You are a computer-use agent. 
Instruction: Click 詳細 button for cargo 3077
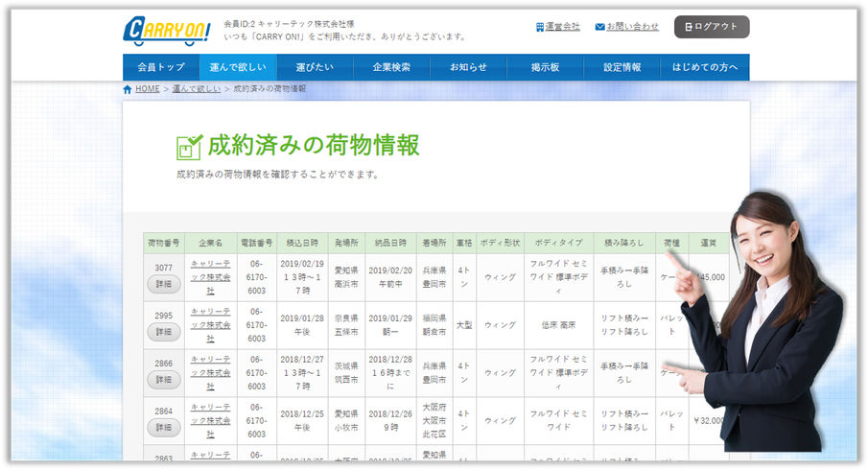tap(163, 284)
